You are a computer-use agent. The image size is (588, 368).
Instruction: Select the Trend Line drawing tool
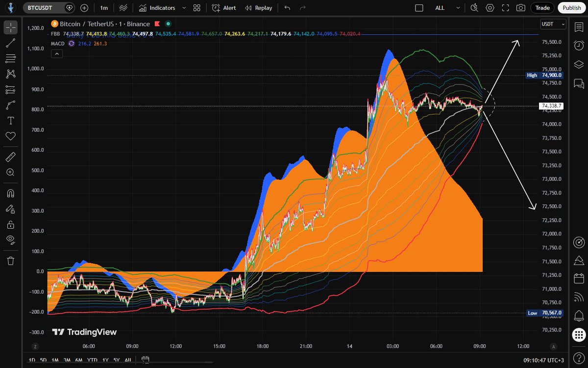click(x=10, y=43)
